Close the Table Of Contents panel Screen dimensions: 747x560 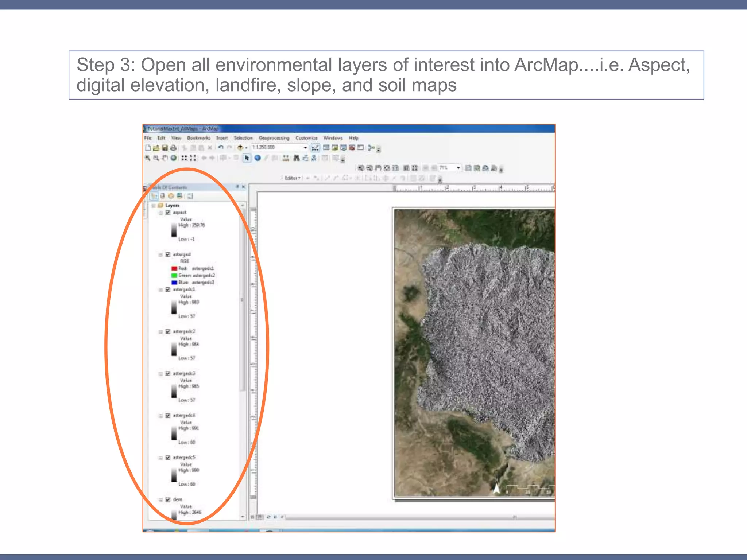(244, 187)
